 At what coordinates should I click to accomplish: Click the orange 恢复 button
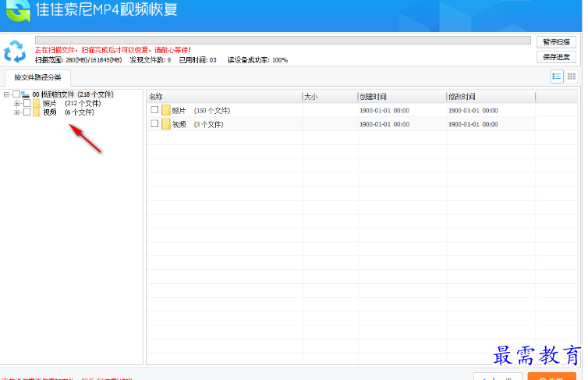[551, 376]
